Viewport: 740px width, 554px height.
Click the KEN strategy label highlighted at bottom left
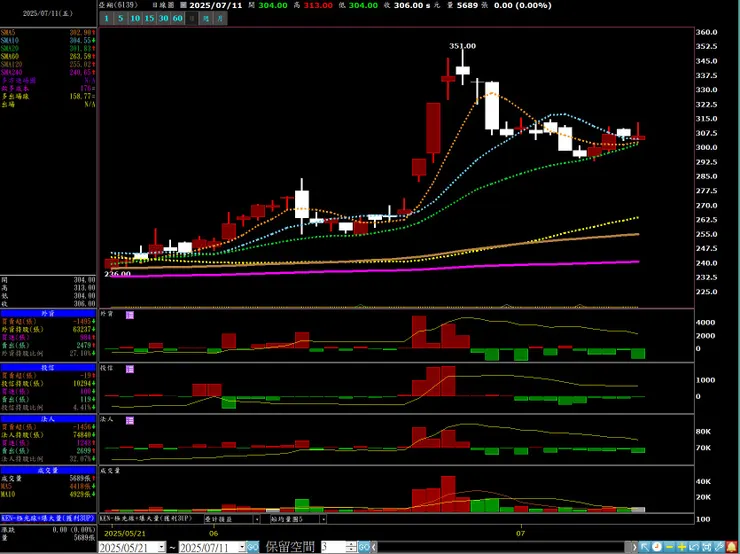click(x=48, y=518)
